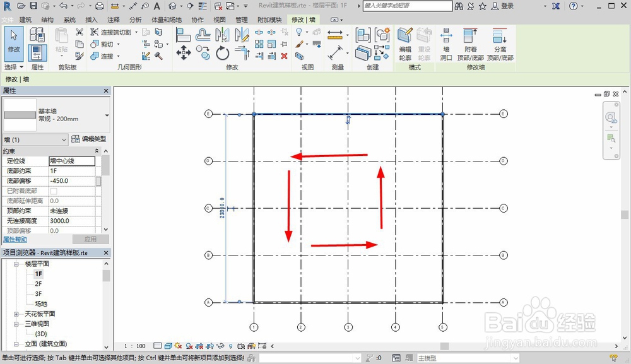Image resolution: width=631 pixels, height=364 pixels.
Task: Click the Copy to clipboard icon
Action: (80, 44)
